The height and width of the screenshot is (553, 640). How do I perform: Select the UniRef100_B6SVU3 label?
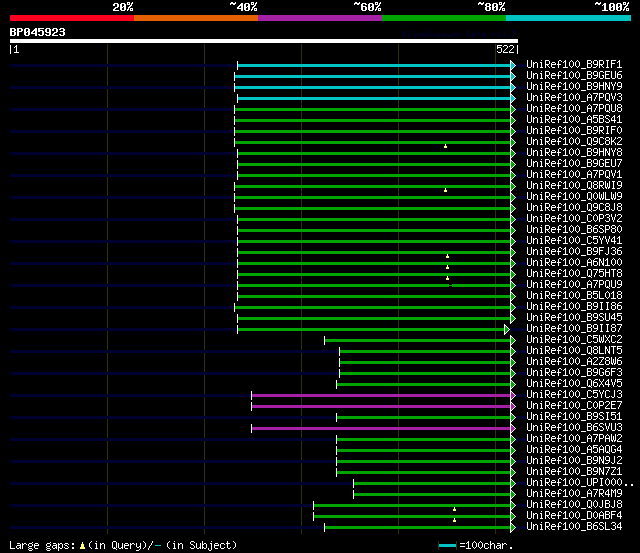tap(574, 428)
